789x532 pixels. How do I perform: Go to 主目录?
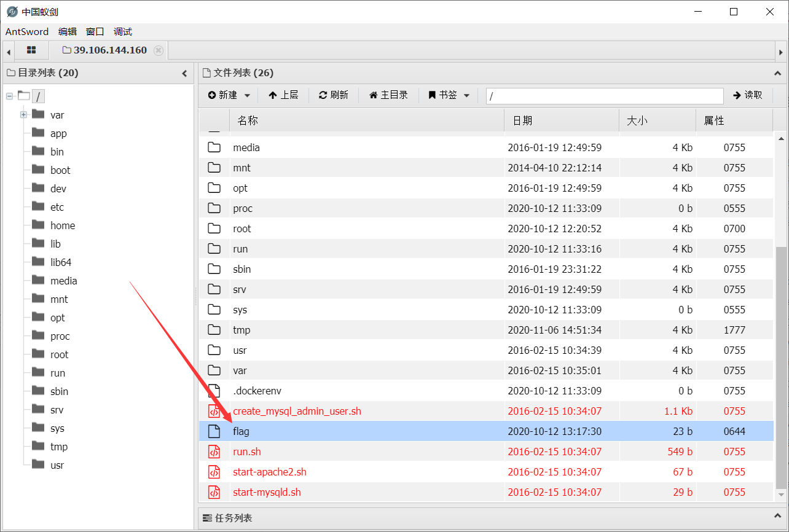388,95
